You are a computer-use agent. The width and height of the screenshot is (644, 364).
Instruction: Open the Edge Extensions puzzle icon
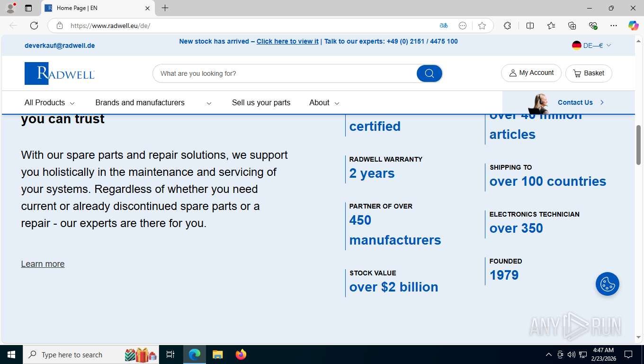click(x=507, y=26)
